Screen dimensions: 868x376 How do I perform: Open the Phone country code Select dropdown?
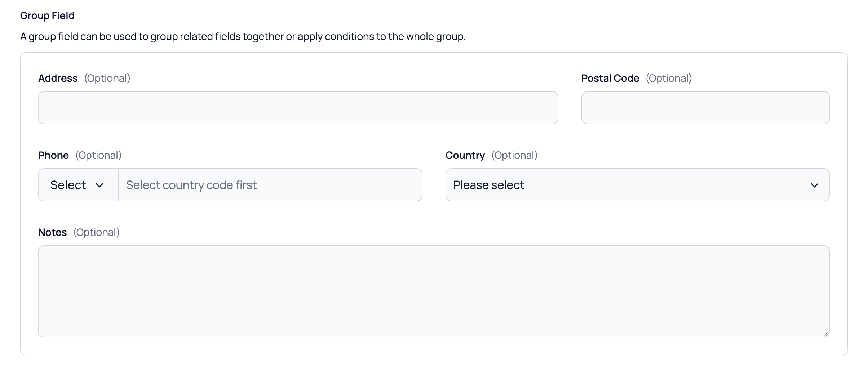click(77, 185)
